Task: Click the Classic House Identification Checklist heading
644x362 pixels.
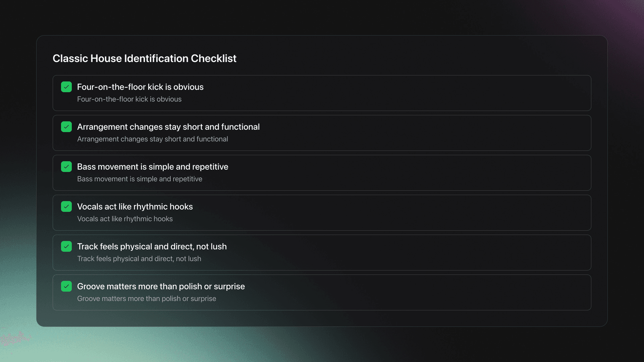Action: click(x=144, y=58)
